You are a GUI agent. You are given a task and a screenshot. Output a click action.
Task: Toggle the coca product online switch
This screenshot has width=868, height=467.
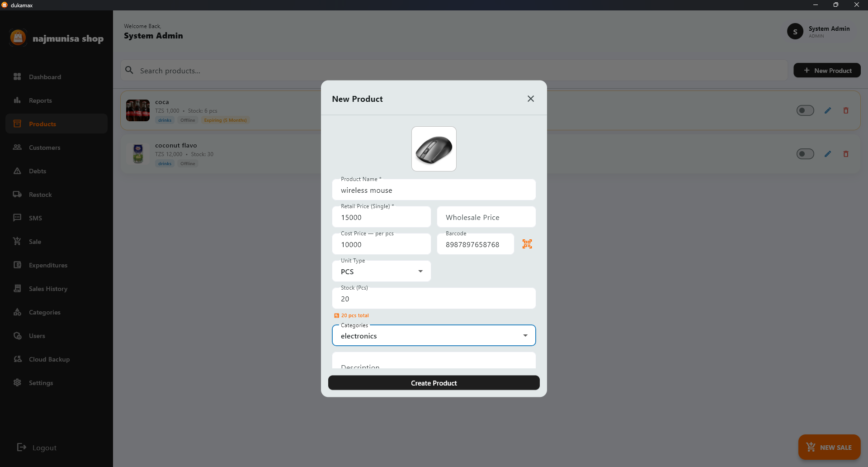[805, 110]
